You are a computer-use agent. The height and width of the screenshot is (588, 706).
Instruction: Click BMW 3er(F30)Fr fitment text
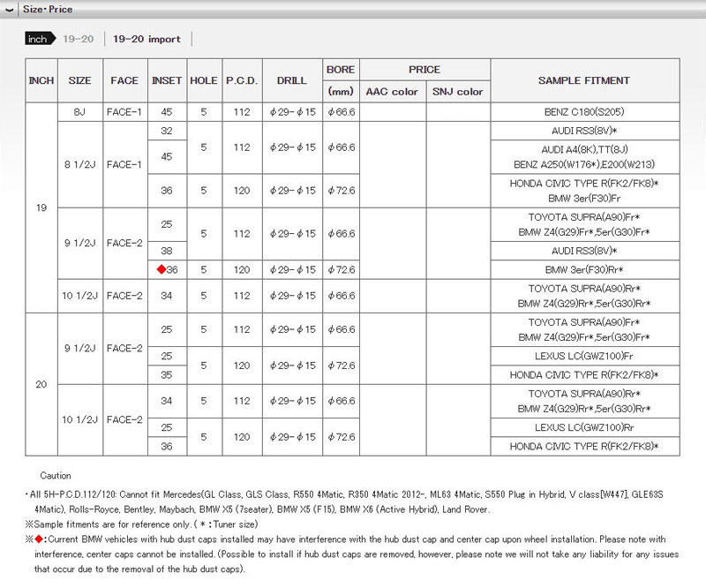click(584, 199)
